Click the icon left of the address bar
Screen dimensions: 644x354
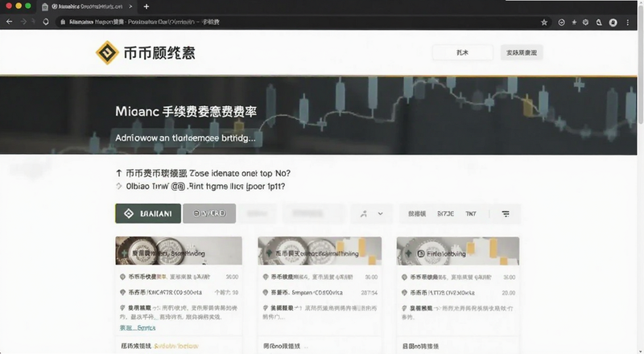(x=46, y=22)
